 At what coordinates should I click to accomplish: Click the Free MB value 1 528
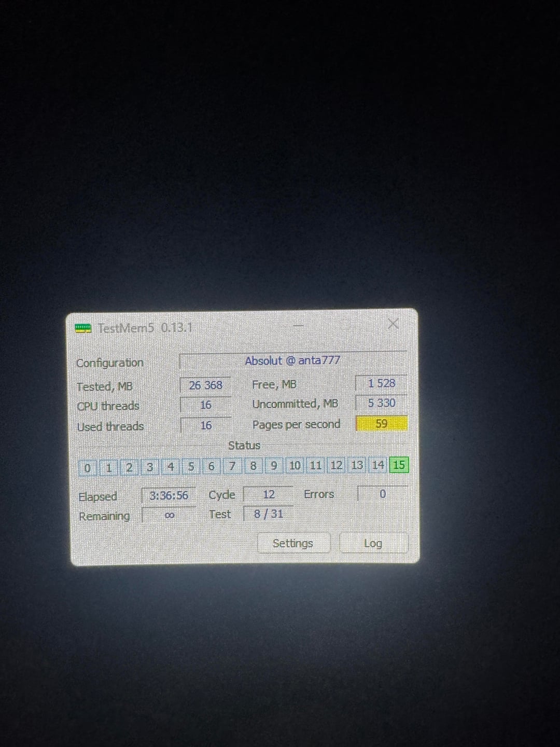click(381, 383)
